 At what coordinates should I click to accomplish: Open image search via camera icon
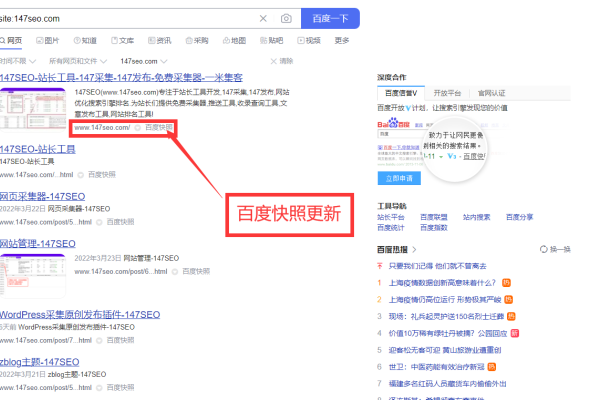[x=286, y=18]
